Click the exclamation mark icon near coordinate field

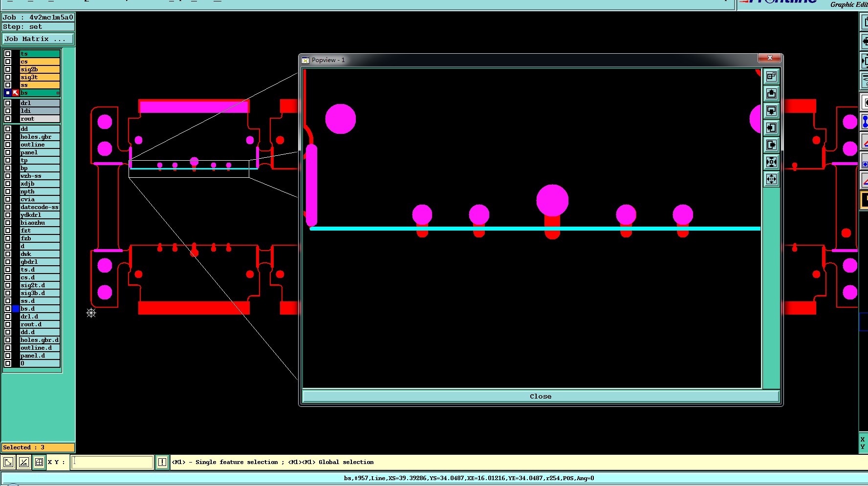point(162,462)
